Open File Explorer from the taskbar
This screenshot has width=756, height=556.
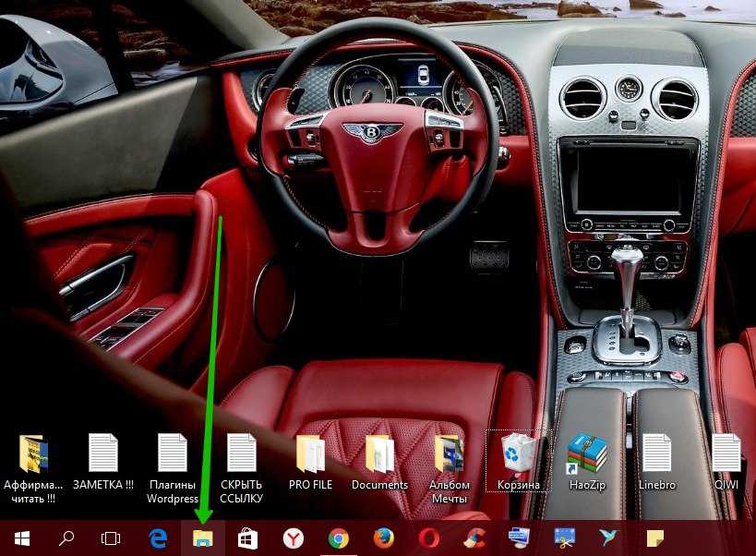pos(201,538)
